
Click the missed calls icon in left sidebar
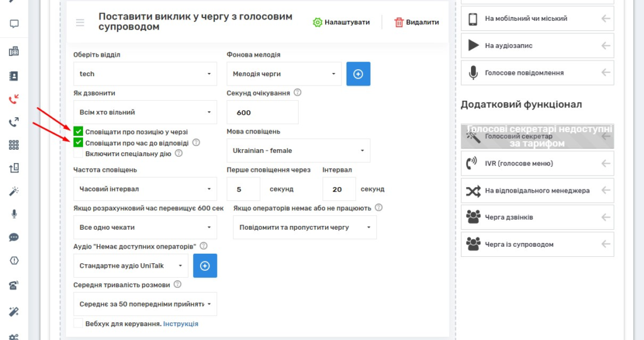14,99
